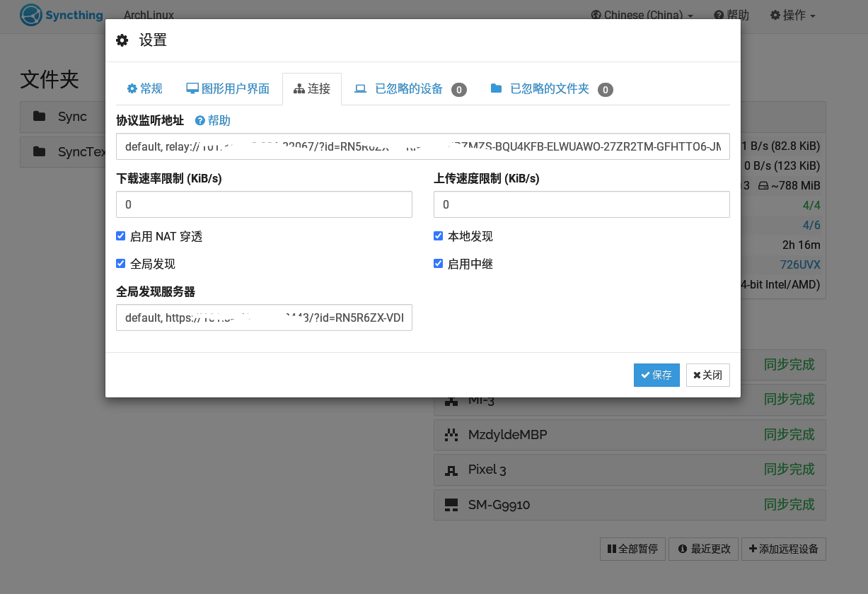Click 添加远程设备 button

point(784,549)
